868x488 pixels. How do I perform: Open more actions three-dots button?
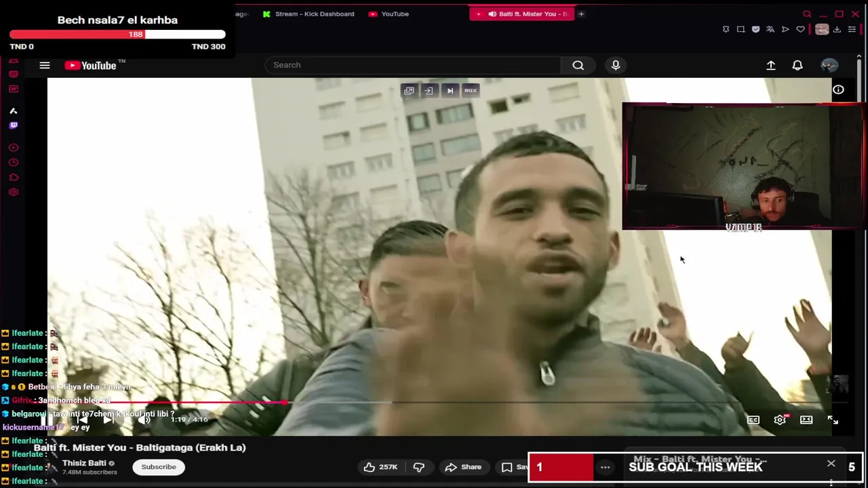coord(605,467)
